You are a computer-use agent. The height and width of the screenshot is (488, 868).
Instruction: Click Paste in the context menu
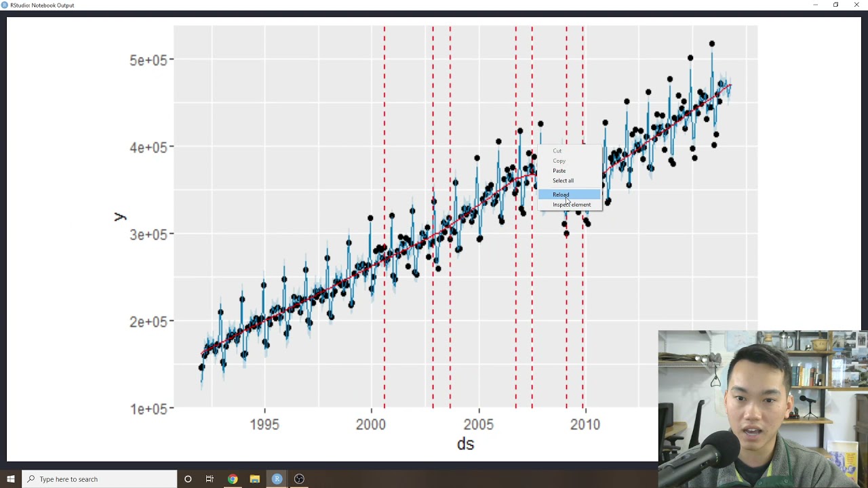click(559, 171)
